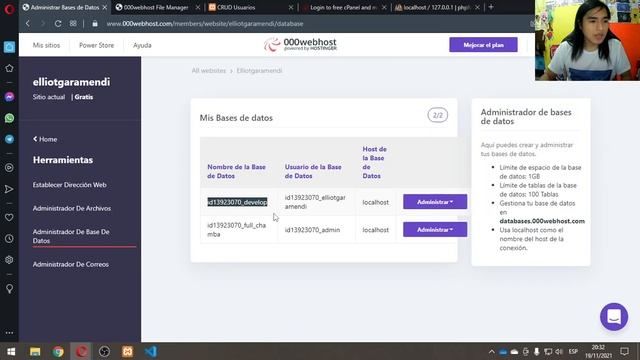Viewport: 640px width, 360px height.
Task: Open volume control in system tray
Action: (559, 351)
